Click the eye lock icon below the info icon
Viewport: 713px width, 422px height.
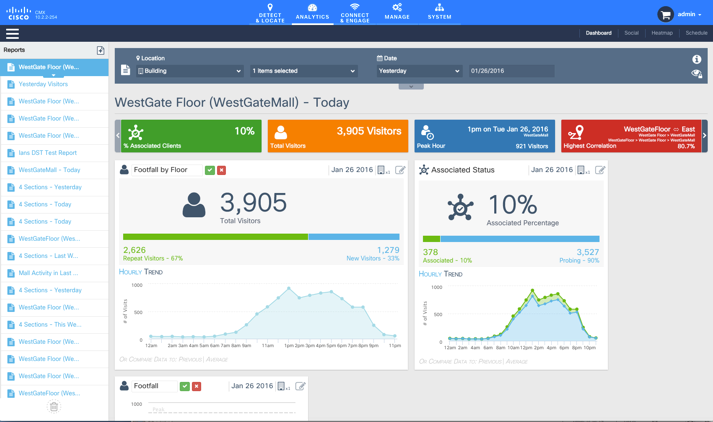tap(697, 73)
